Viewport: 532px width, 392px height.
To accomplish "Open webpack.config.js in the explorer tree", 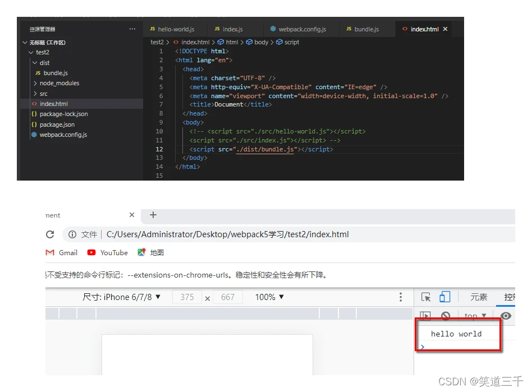I will (63, 135).
